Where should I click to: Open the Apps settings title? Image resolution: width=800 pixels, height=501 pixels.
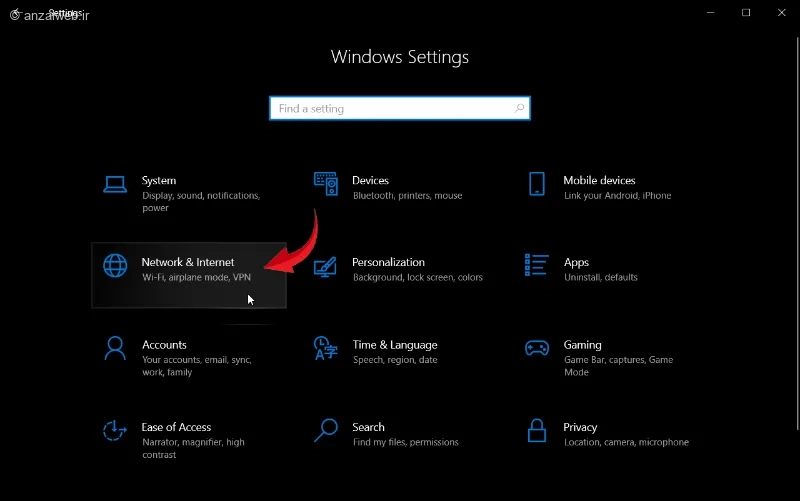click(576, 263)
